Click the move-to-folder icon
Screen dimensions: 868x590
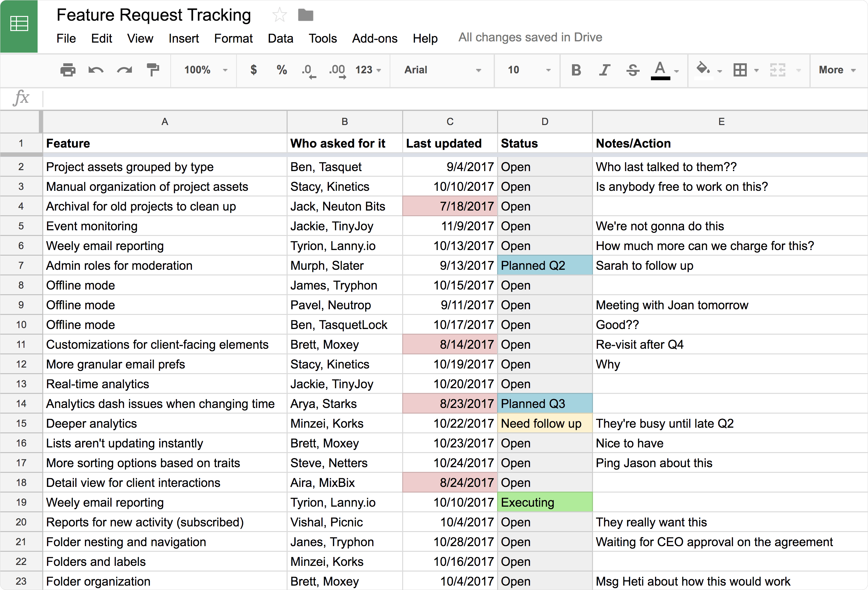[x=305, y=15]
